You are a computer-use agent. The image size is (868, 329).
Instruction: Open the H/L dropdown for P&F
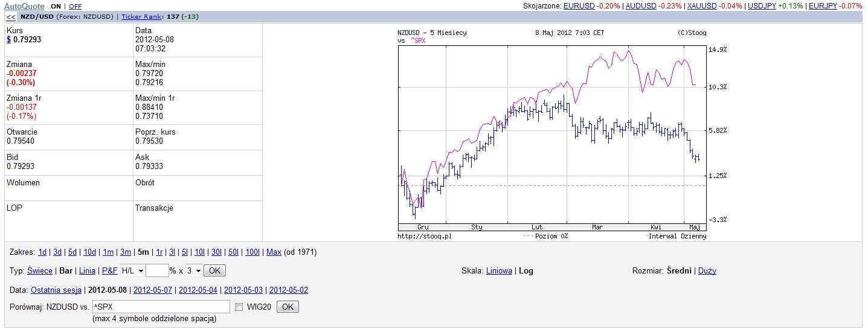point(132,270)
